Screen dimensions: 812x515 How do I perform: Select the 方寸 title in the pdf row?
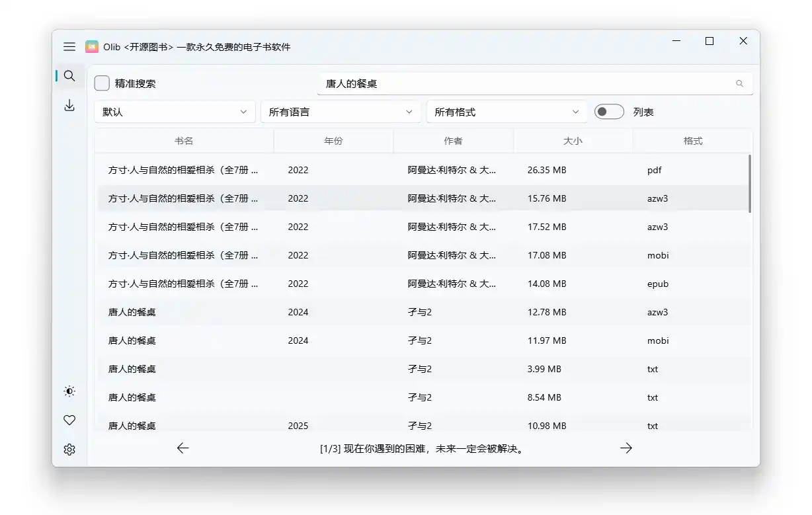click(x=183, y=170)
